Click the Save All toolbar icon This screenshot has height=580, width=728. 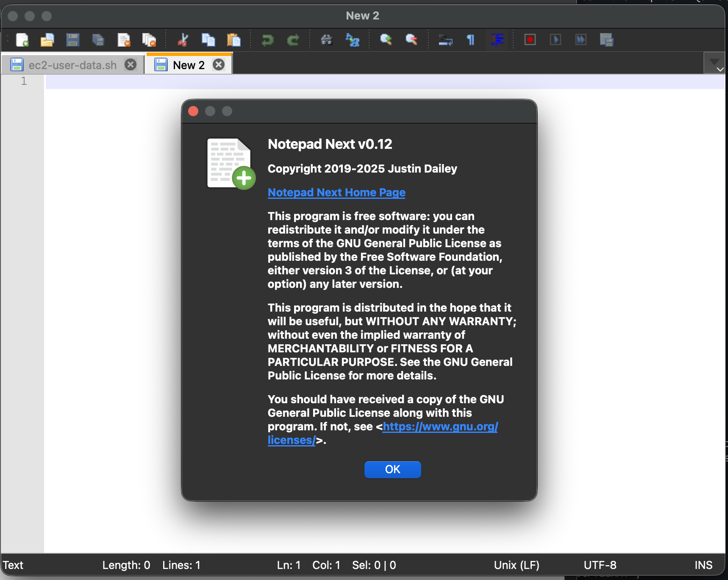coord(98,40)
